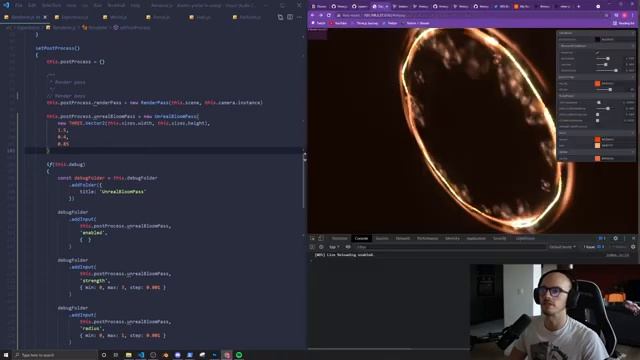Viewport: 640px width, 360px height.
Task: Open Discord from the taskbar
Action: pyautogui.click(x=178, y=355)
